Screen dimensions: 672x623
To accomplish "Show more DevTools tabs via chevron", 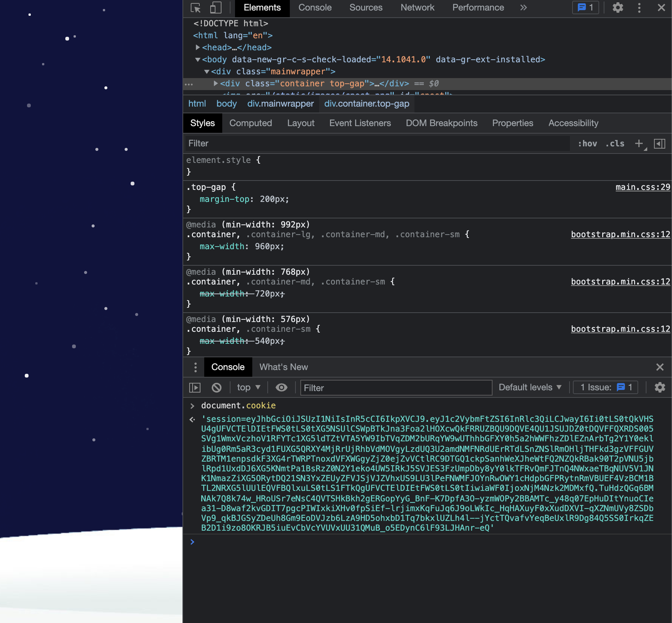I will (523, 8).
